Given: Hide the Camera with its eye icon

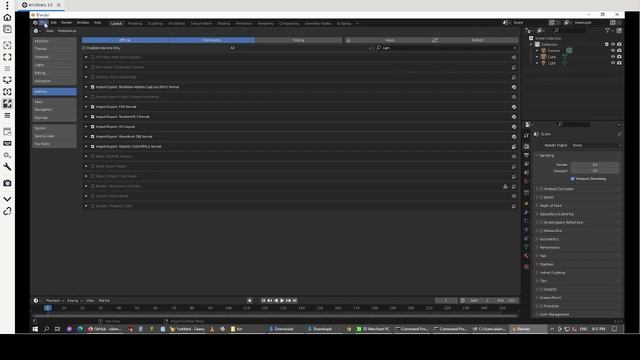Looking at the screenshot, I should pyautogui.click(x=613, y=51).
